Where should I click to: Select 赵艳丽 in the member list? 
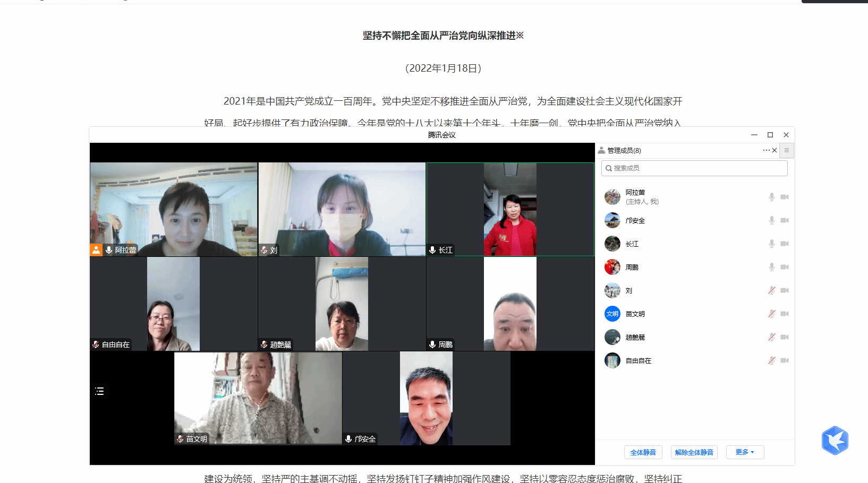point(635,337)
